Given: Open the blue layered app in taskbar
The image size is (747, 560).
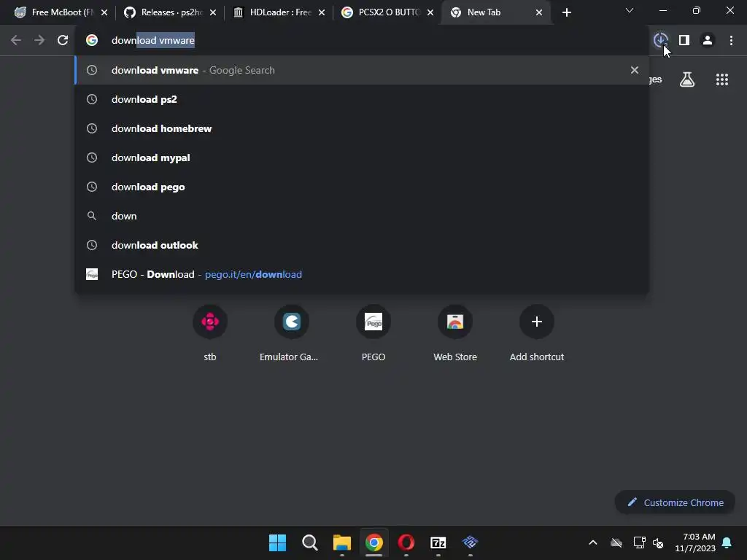Looking at the screenshot, I should [x=471, y=542].
